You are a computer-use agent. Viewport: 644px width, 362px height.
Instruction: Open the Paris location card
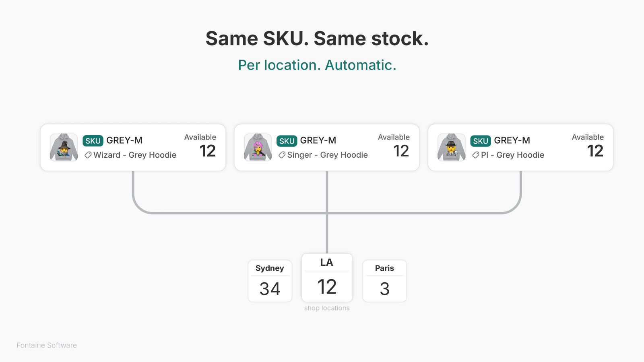point(384,280)
